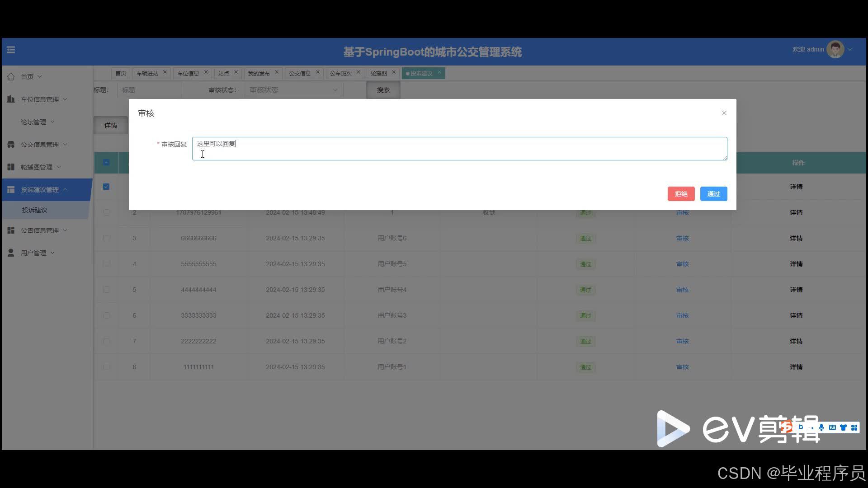Image resolution: width=868 pixels, height=488 pixels.
Task: Click the bus info management bus icon
Action: tap(11, 145)
